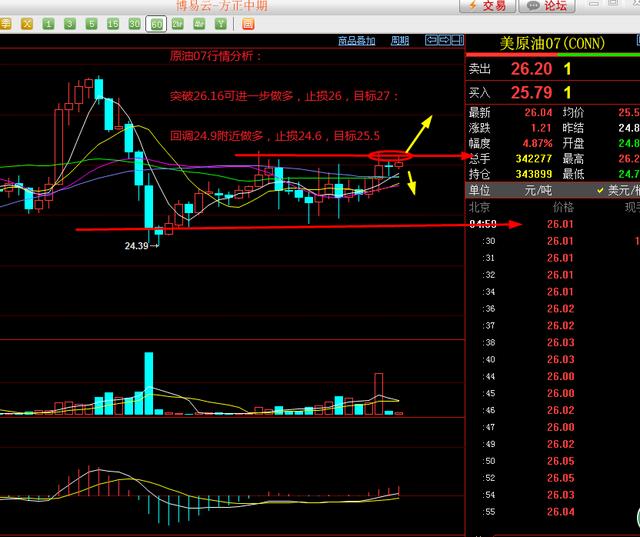Select the :50 tick row price 26.05
This screenshot has width=640, height=537.
(560, 461)
